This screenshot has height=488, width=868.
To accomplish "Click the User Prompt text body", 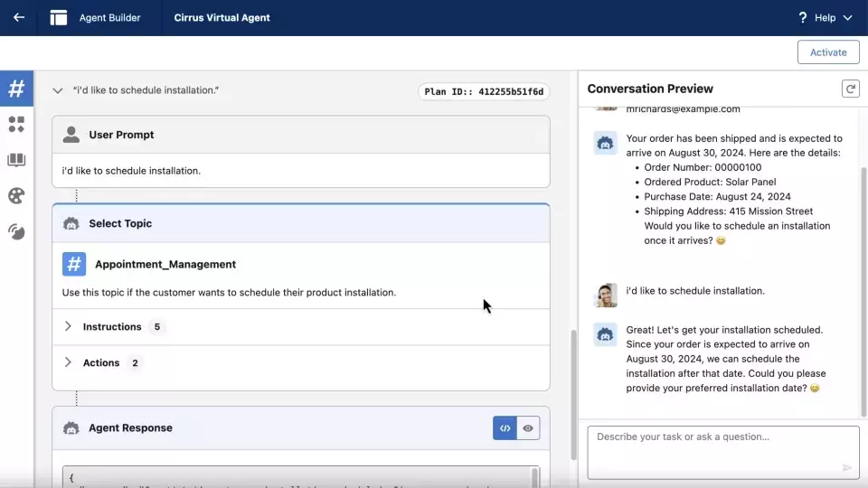I will point(131,171).
